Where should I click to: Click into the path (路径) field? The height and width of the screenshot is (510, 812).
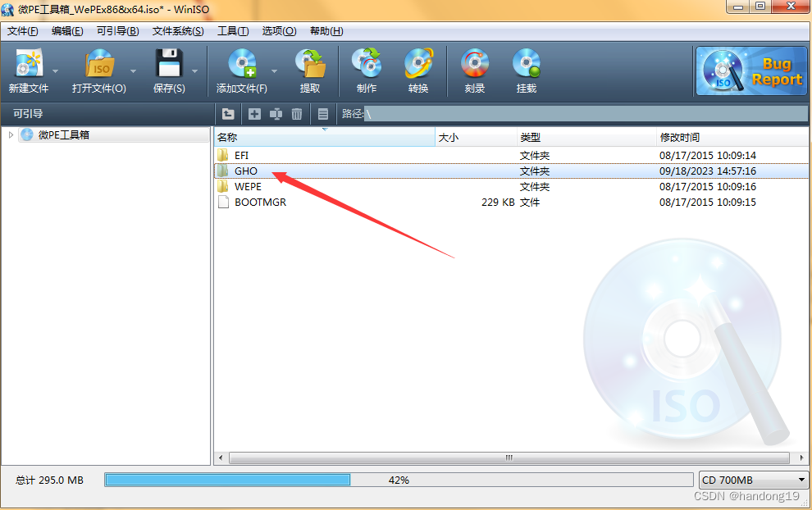point(585,114)
